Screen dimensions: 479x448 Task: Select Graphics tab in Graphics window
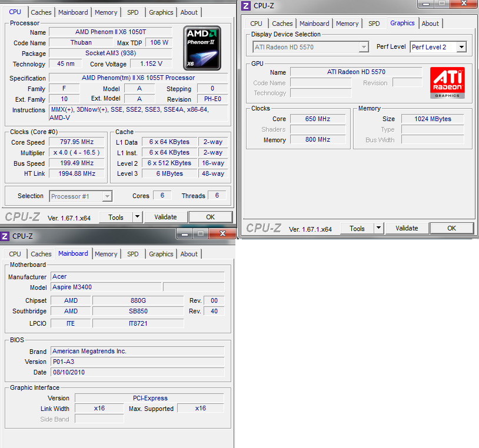tap(403, 23)
